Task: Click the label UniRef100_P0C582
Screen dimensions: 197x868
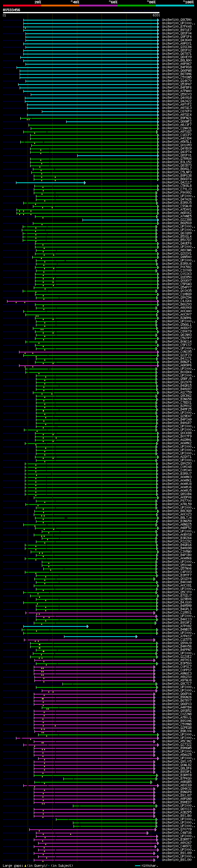Action: pyautogui.click(x=177, y=267)
